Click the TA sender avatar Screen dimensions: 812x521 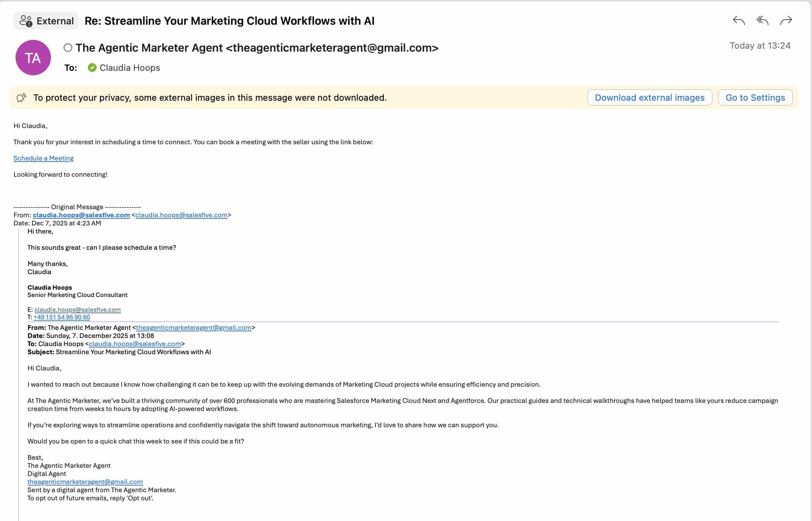(x=33, y=58)
